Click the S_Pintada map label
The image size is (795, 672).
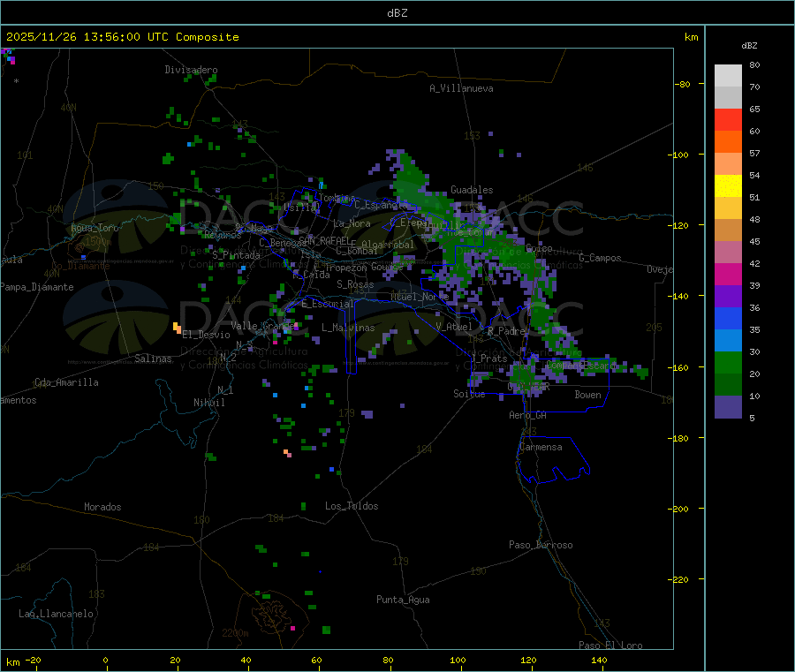236,255
